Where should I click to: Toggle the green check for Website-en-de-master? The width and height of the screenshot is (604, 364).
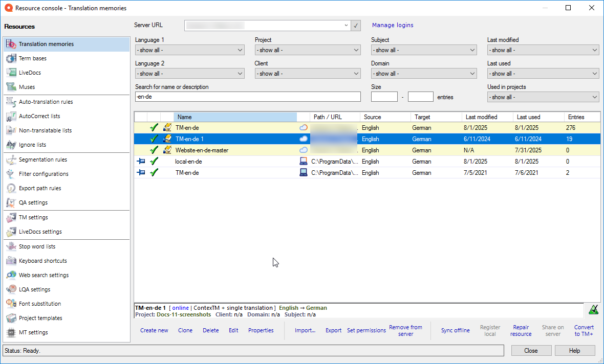tap(154, 150)
